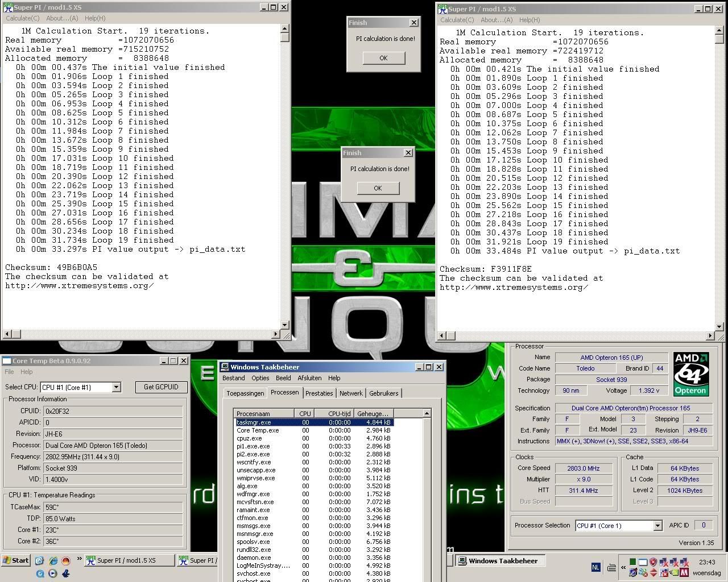This screenshot has width=728, height=582.
Task: Open the Beeld menu in Taakbeheer
Action: (x=283, y=378)
